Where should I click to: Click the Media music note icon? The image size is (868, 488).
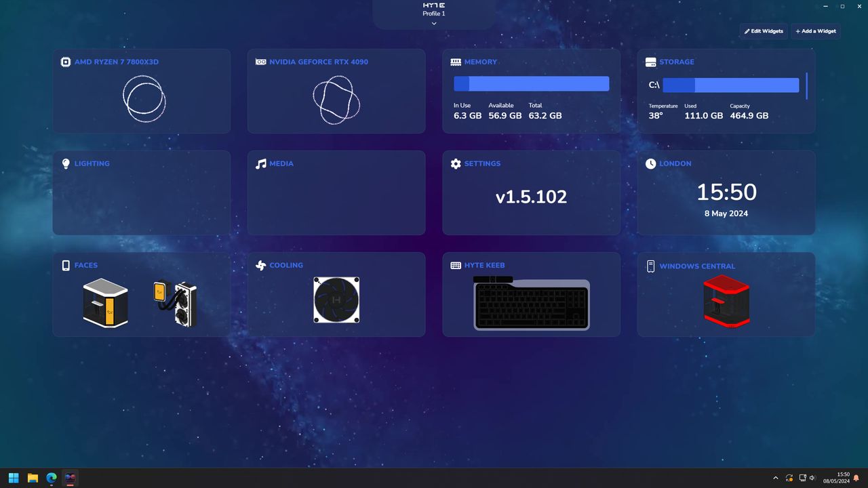260,163
